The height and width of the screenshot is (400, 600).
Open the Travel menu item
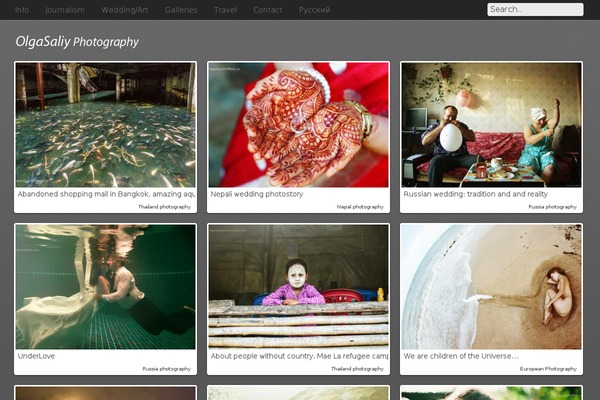point(225,10)
